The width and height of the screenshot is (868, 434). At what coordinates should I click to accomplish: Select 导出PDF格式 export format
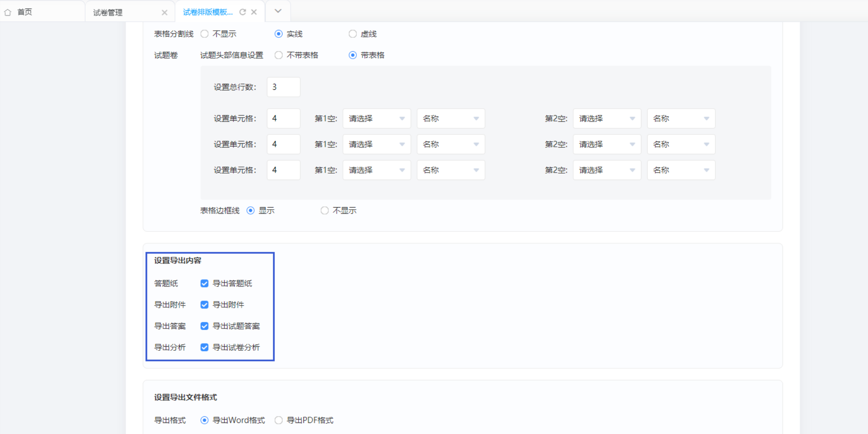278,420
